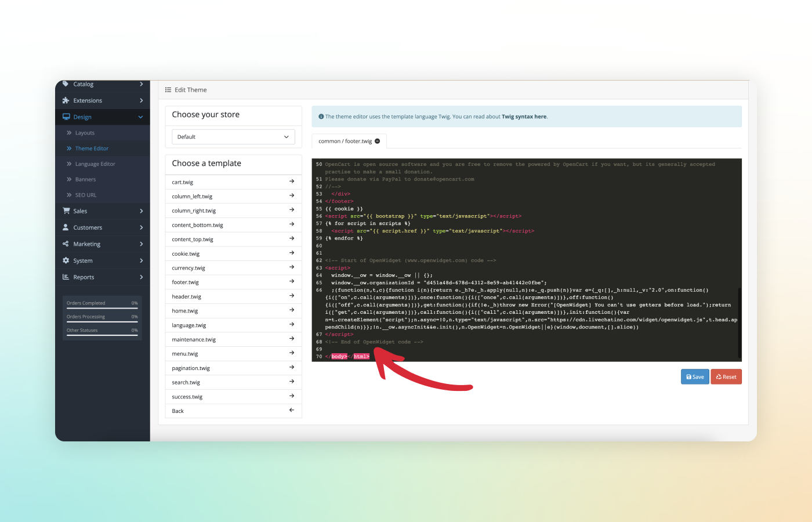
Task: Click the Save button
Action: [x=695, y=377]
